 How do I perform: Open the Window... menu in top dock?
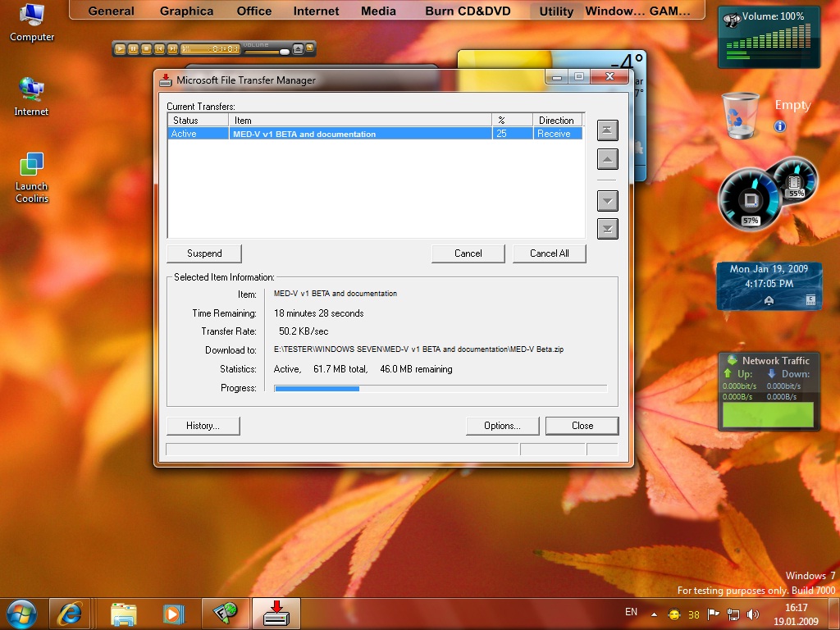[614, 11]
